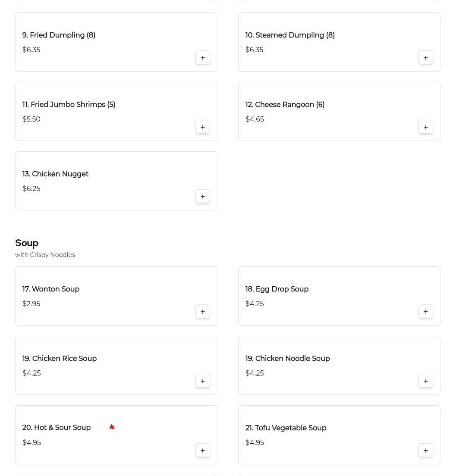Add Hot & Sour Soup to order
Screen dimensions: 453x476
[202, 451]
